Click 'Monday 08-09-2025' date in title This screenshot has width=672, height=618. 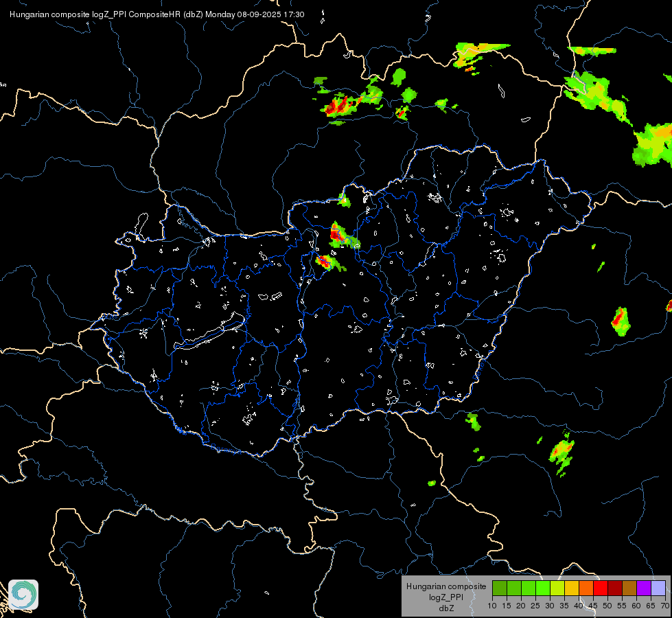coord(243,14)
